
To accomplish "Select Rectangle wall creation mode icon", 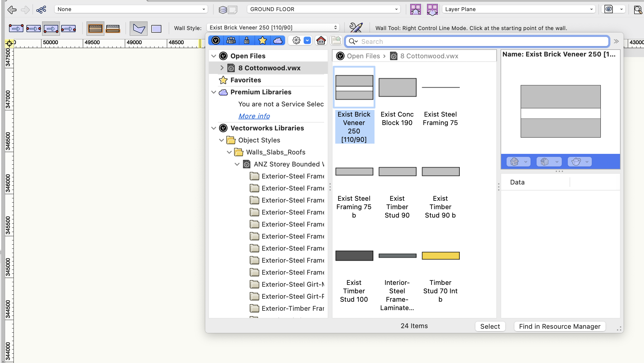I will [156, 29].
